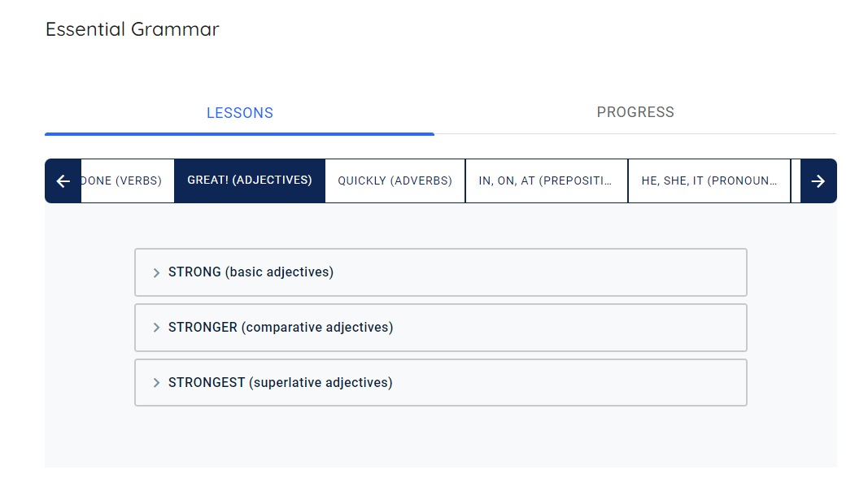The width and height of the screenshot is (868, 487).
Task: Click the Essential Grammar page heading
Action: pos(133,30)
